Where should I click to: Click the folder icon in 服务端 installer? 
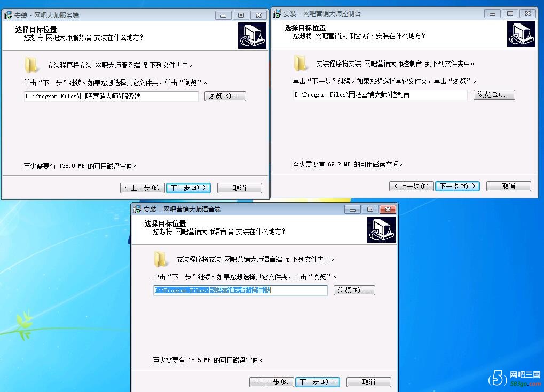[x=31, y=65]
